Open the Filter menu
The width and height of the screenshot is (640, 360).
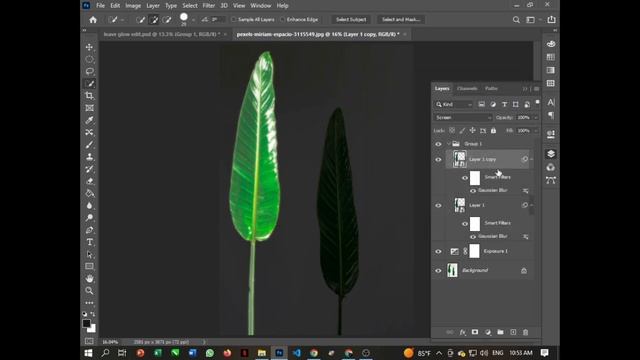click(x=209, y=6)
